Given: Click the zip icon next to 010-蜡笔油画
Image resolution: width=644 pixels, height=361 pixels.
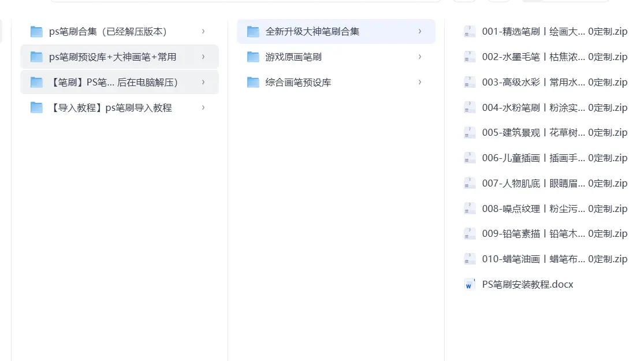Looking at the screenshot, I should click(469, 259).
